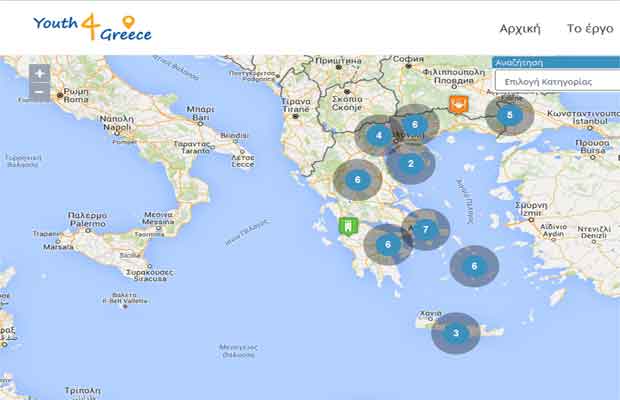Zoom in with the map plus button
This screenshot has width=620, height=400.
point(40,74)
